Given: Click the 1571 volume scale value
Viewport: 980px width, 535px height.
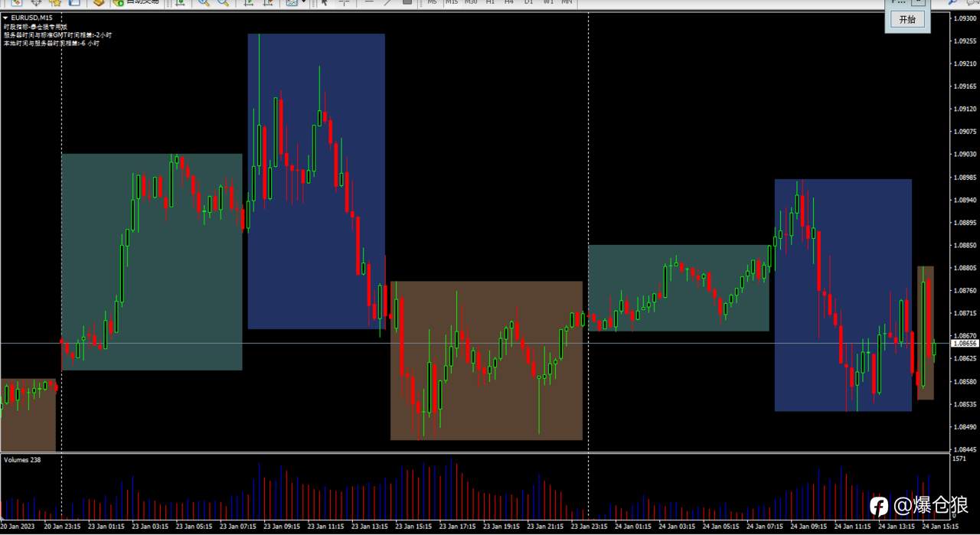Looking at the screenshot, I should click(959, 458).
